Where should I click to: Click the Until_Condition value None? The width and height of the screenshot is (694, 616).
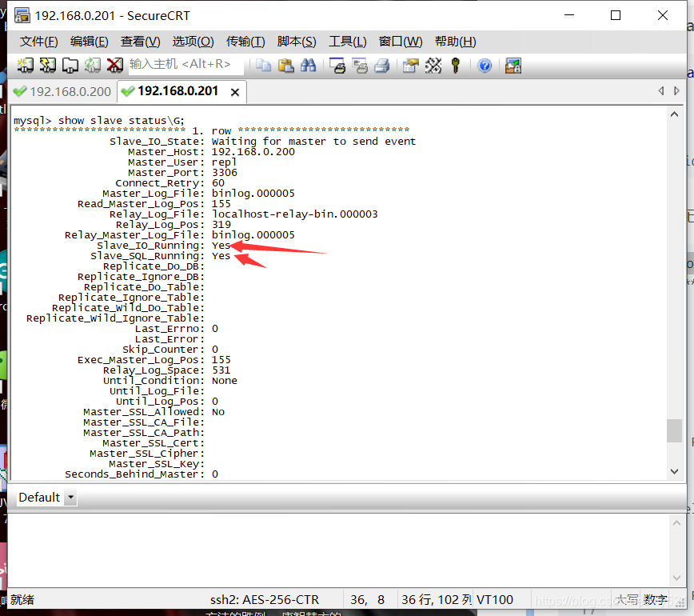click(225, 381)
